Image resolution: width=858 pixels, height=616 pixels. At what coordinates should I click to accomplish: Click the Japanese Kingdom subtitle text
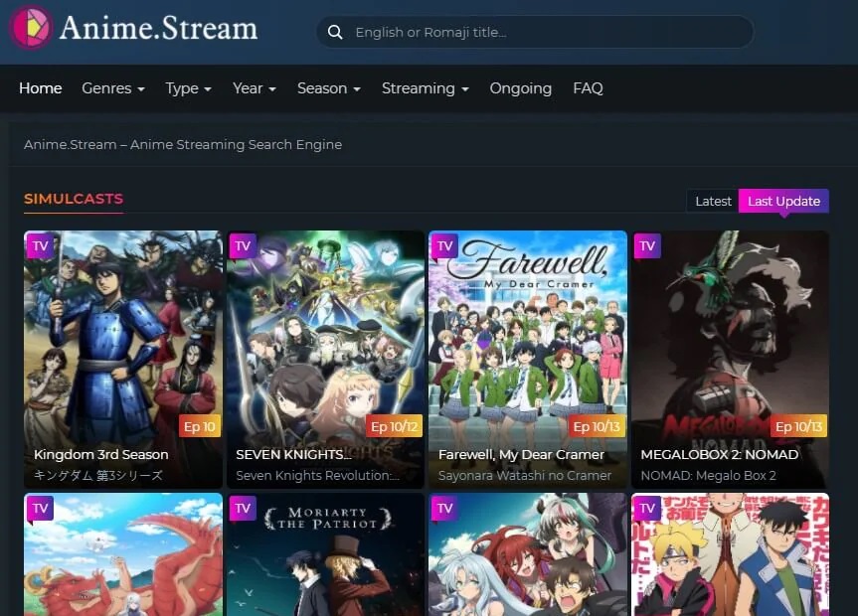[98, 475]
